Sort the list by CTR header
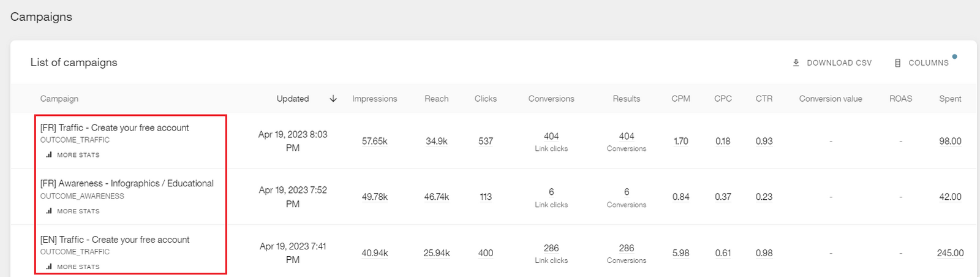 (764, 99)
